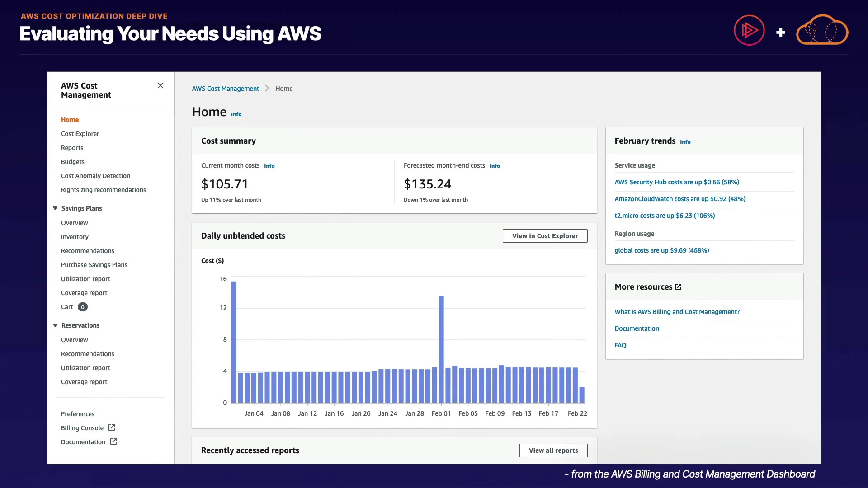Collapse the Savings Plans section
868x488 pixels.
[x=55, y=208]
